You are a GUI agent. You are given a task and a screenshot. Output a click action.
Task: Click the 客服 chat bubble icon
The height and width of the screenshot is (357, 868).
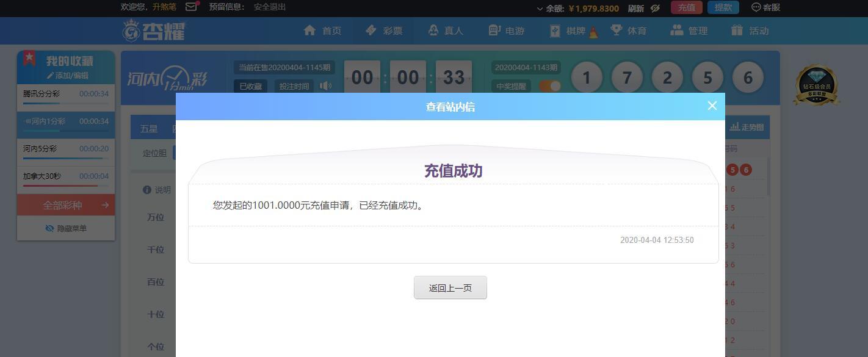tap(756, 7)
